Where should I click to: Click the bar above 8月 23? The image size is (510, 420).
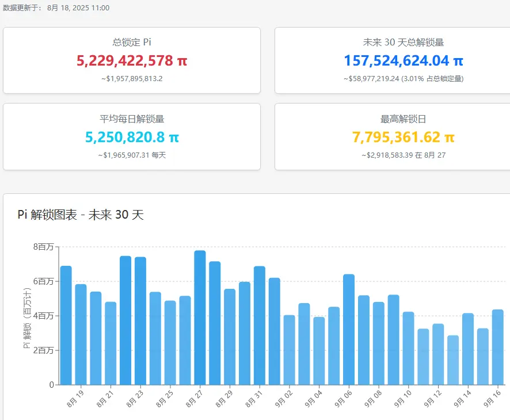point(140,321)
